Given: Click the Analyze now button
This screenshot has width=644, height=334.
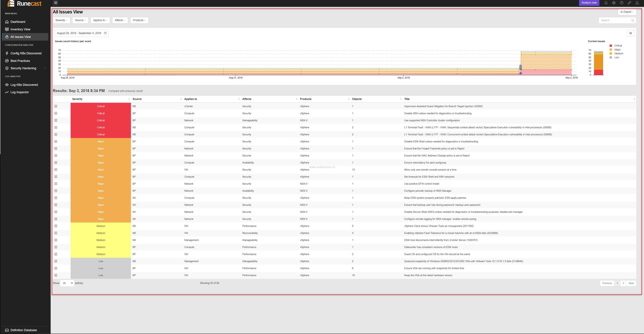Looking at the screenshot, I should pos(589,3).
